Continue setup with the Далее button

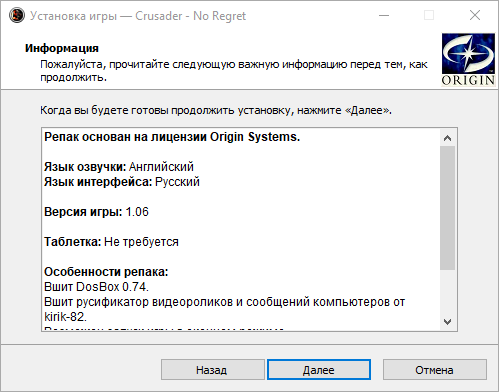coord(319,370)
